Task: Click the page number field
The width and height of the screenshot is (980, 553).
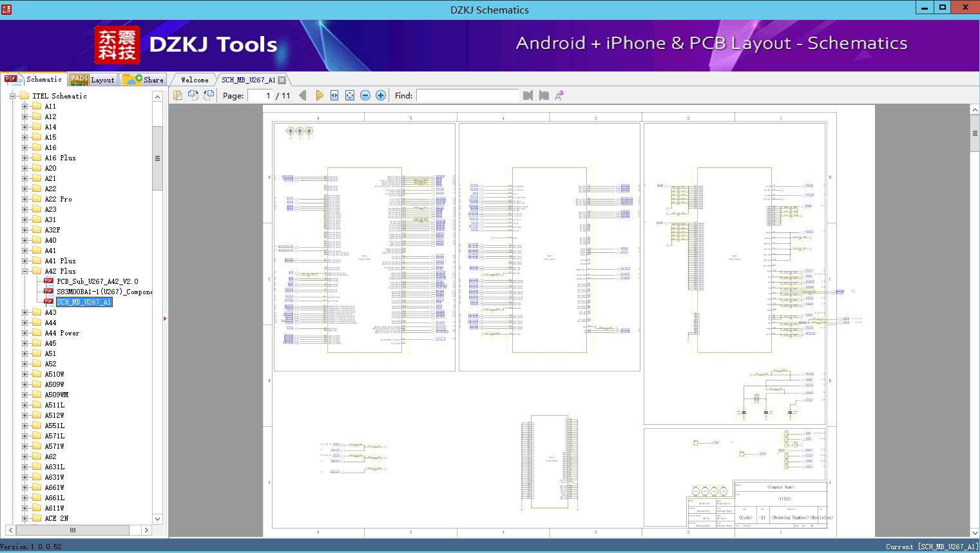Action: 260,95
